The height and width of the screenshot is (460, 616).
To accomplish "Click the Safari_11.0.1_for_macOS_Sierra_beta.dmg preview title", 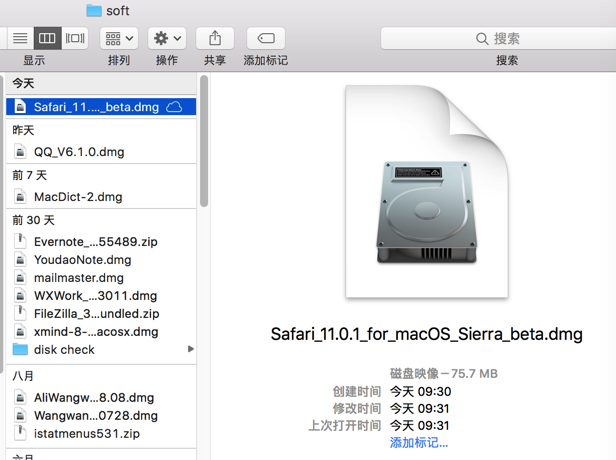I will [427, 334].
